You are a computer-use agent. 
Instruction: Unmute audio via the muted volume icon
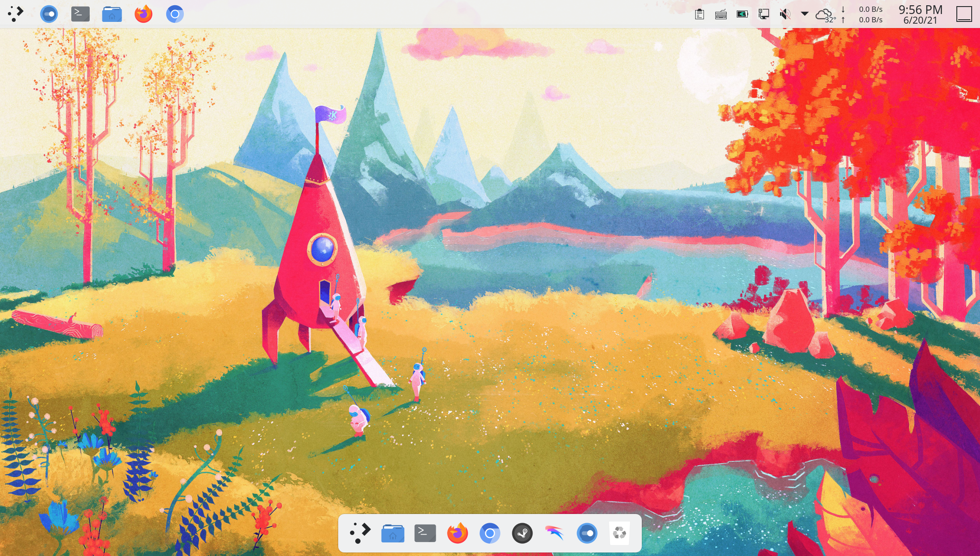[x=785, y=14]
